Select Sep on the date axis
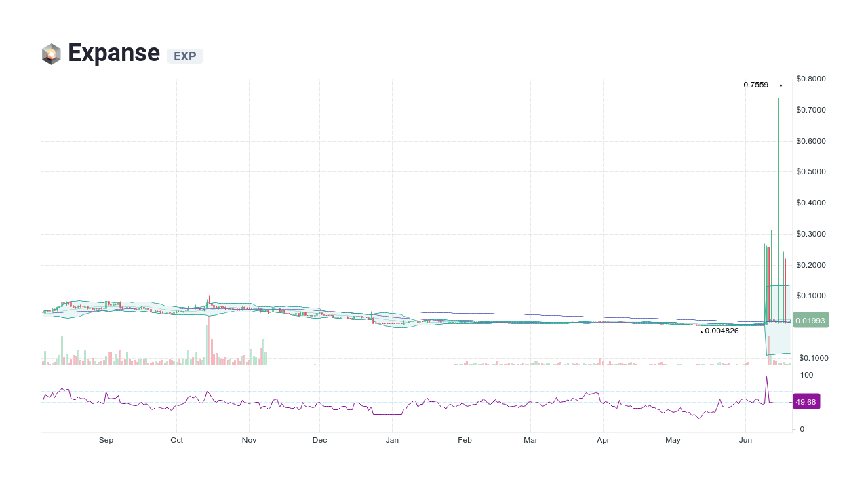868x488 pixels. [106, 440]
